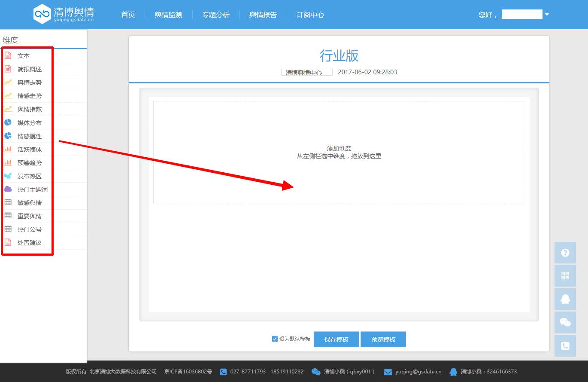Click the 维度 panel heading
The image size is (588, 382).
click(10, 40)
